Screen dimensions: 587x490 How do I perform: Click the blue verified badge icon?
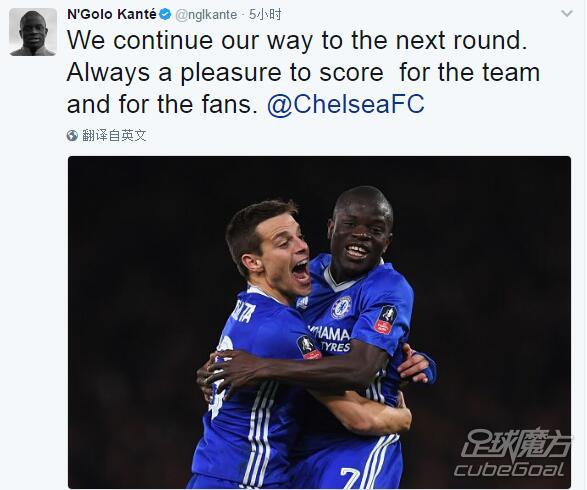[x=165, y=15]
